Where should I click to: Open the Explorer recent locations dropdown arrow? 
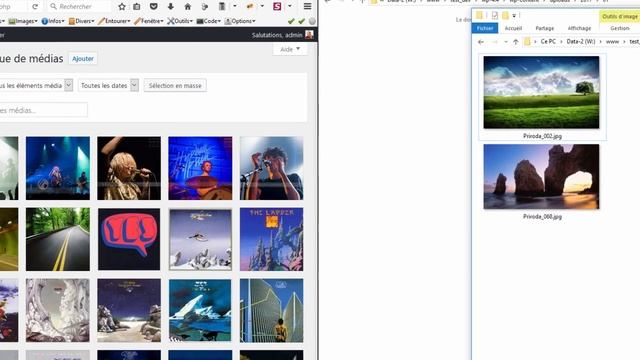click(506, 42)
